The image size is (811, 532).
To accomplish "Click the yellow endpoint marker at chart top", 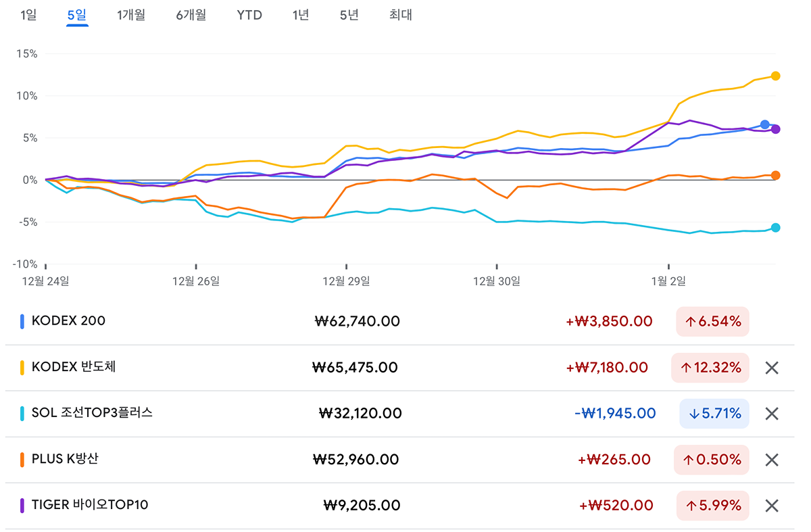I will [775, 76].
